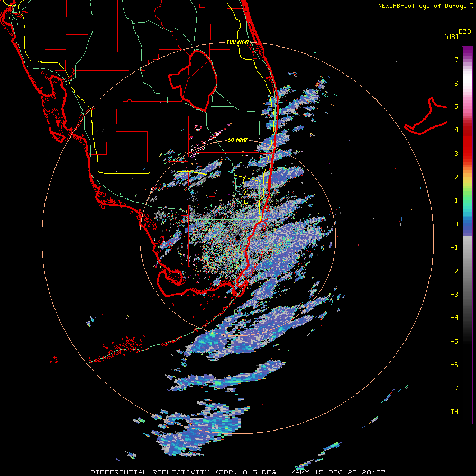The width and height of the screenshot is (476, 476).
Task: Click the 7 value on the color scale
Action: (x=456, y=59)
